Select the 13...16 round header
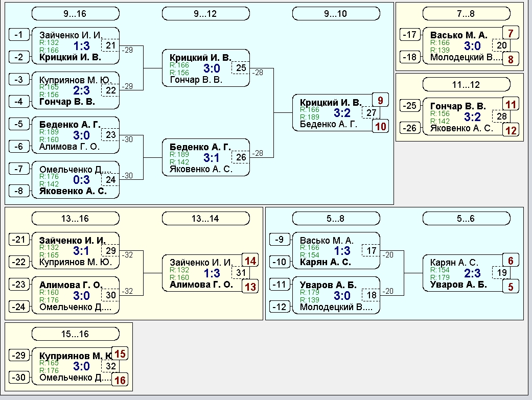532x400 pixels. pos(75,219)
